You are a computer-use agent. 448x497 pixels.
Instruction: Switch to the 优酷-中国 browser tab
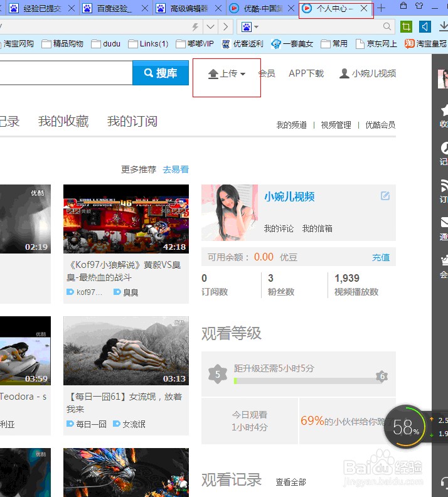point(262,9)
